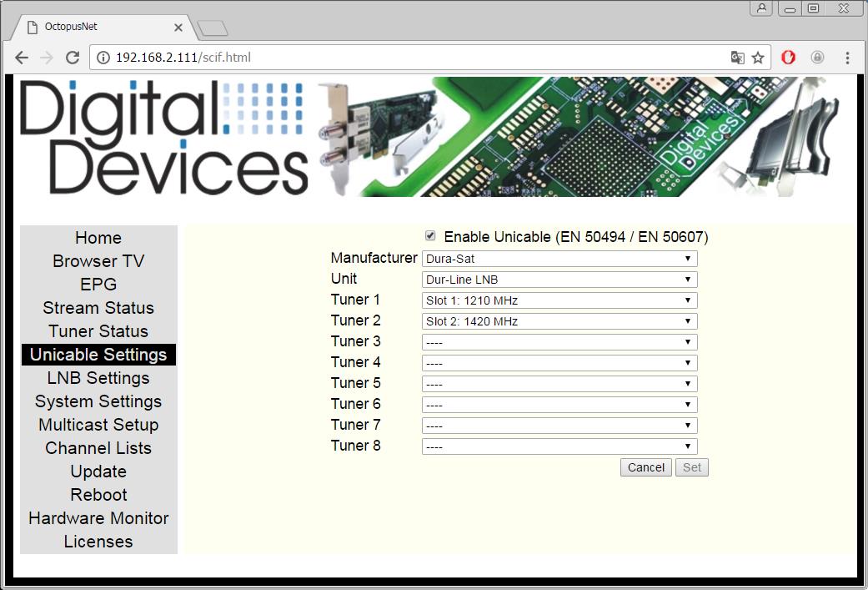
Task: Go to LNB Settings in sidebar
Action: (x=98, y=378)
